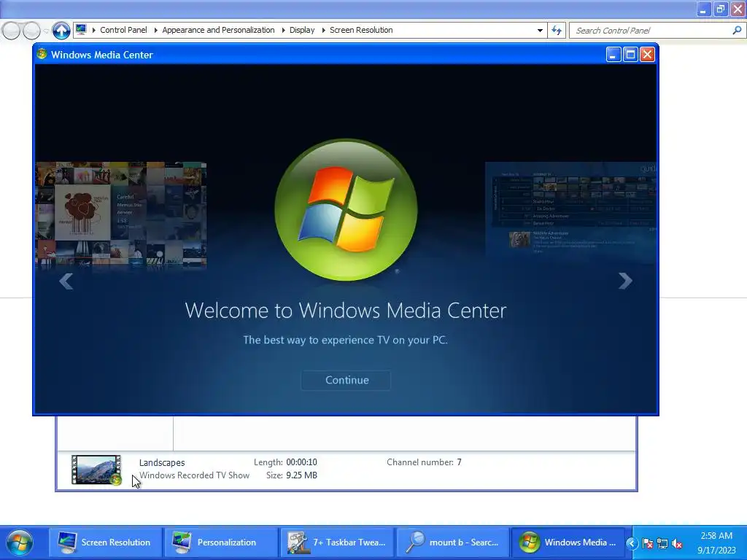Screen dimensions: 747x560
Task: Restore down the Control Panel window
Action: tap(720, 9)
